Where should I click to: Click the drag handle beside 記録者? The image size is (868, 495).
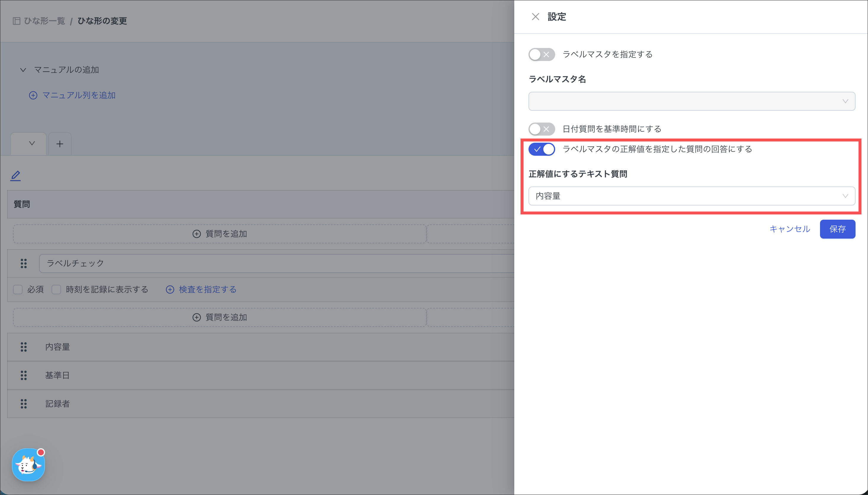[23, 404]
